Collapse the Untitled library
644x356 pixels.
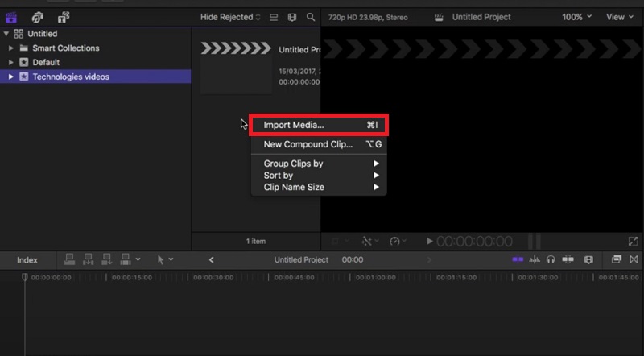(x=6, y=34)
